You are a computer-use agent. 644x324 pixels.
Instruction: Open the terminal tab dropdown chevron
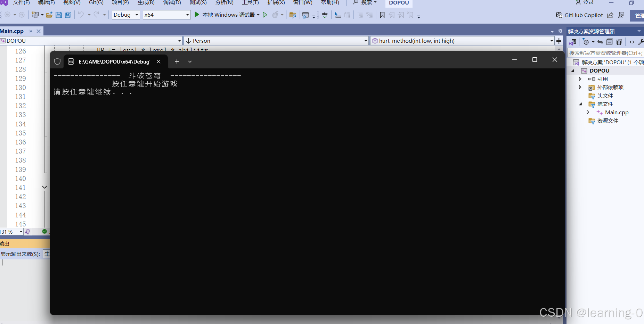coord(190,61)
